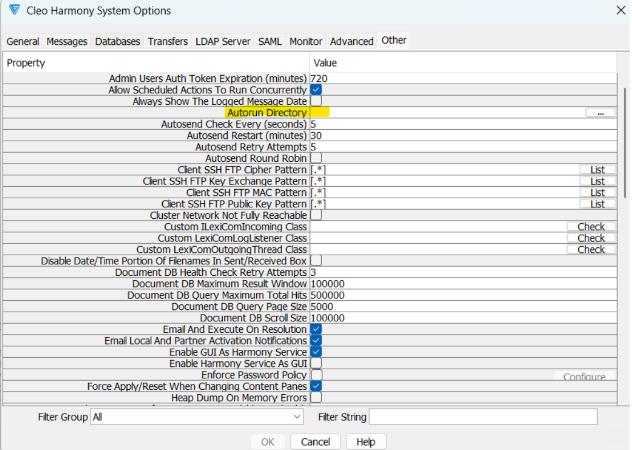Edit Admin Users Auth Token Expiration value 720

[x=463, y=78]
